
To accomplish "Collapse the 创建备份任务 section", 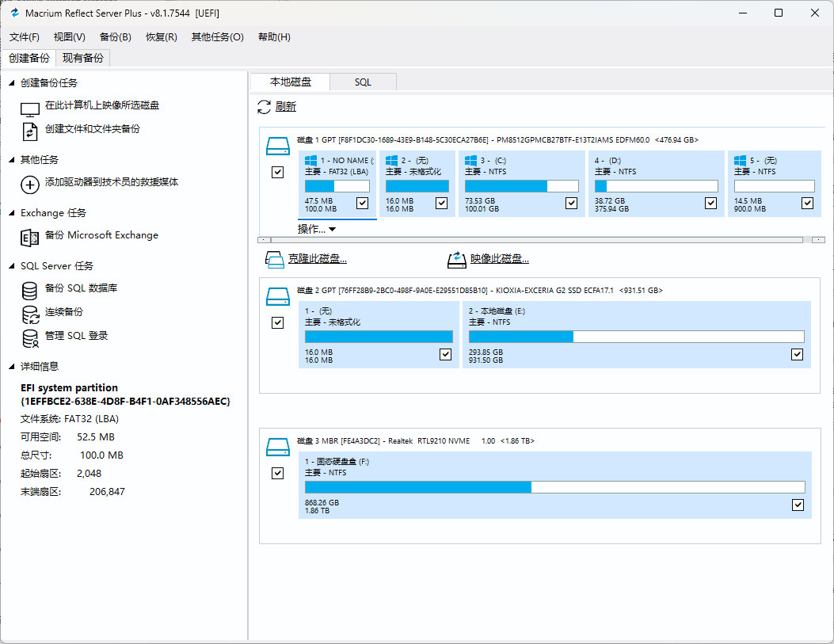I will pos(12,83).
